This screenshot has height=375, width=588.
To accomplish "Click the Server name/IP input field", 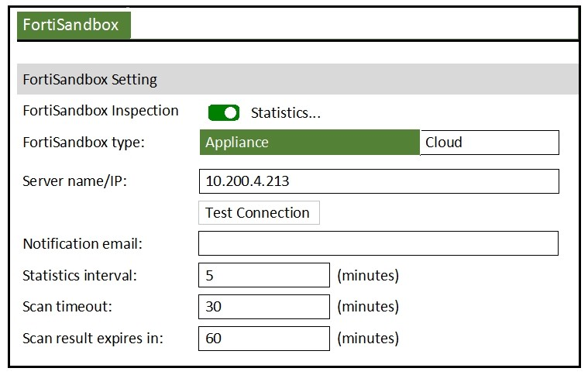I will [379, 181].
